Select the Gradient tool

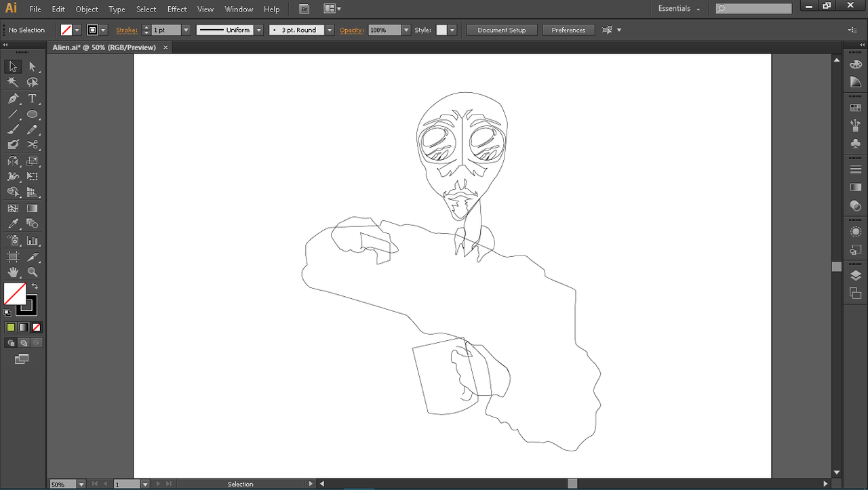[33, 209]
